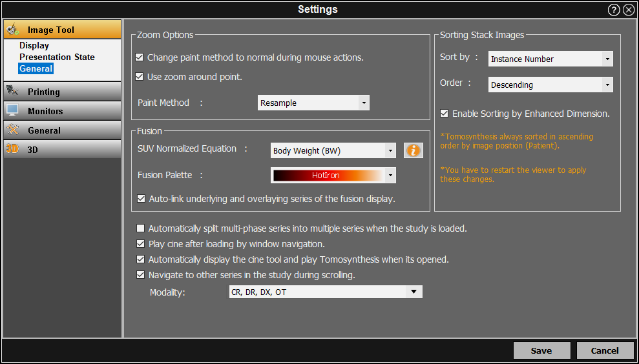Disable Enable Sorting by Enhanced Dimension
The width and height of the screenshot is (639, 364).
tap(444, 114)
